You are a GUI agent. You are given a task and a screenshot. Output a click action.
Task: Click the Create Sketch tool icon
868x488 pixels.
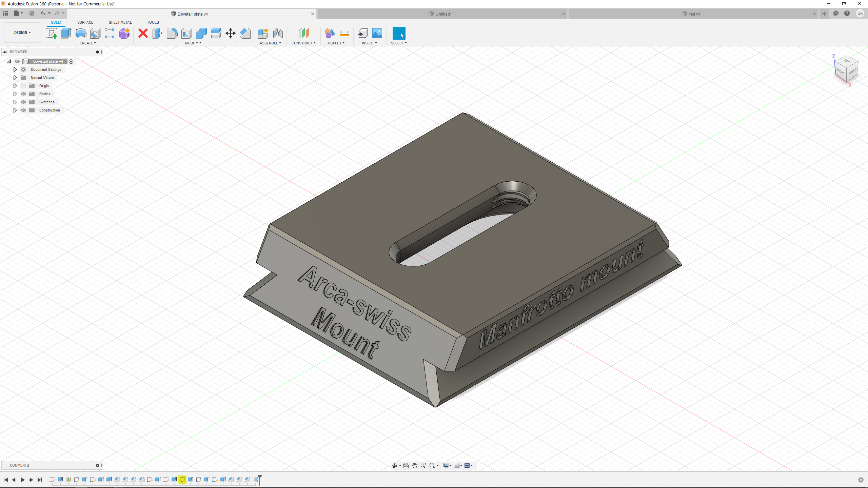(52, 33)
